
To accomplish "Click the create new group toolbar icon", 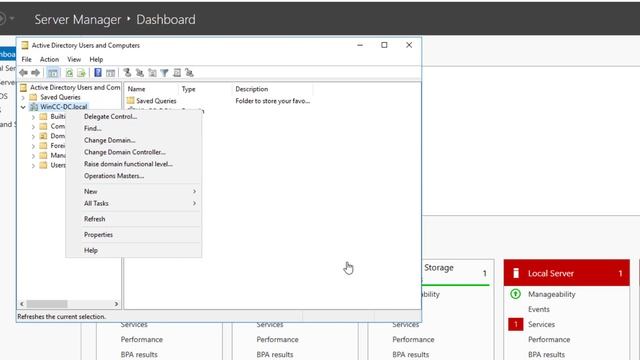I will click(x=140, y=73).
